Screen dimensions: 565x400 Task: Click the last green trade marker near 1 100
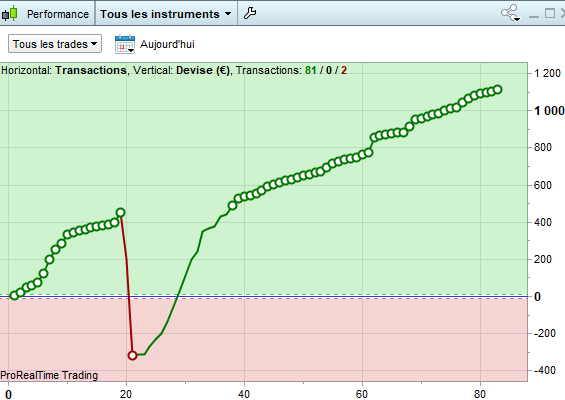(x=498, y=89)
